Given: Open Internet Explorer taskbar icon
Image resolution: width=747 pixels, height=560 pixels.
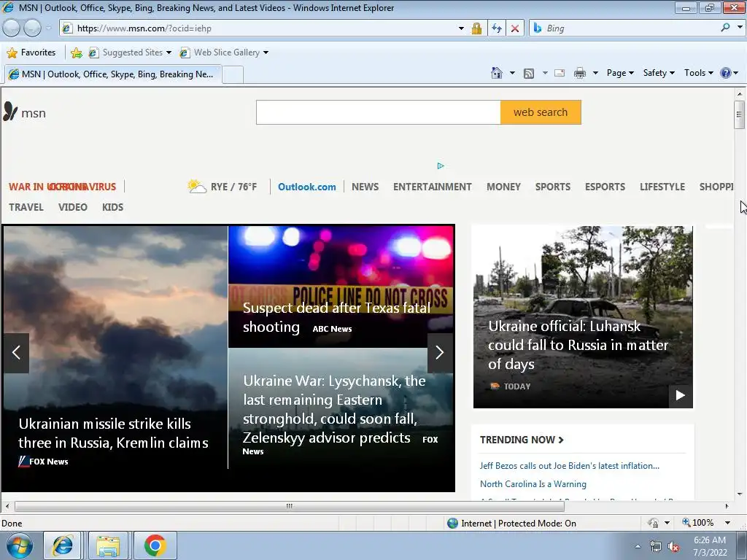Looking at the screenshot, I should point(63,545).
